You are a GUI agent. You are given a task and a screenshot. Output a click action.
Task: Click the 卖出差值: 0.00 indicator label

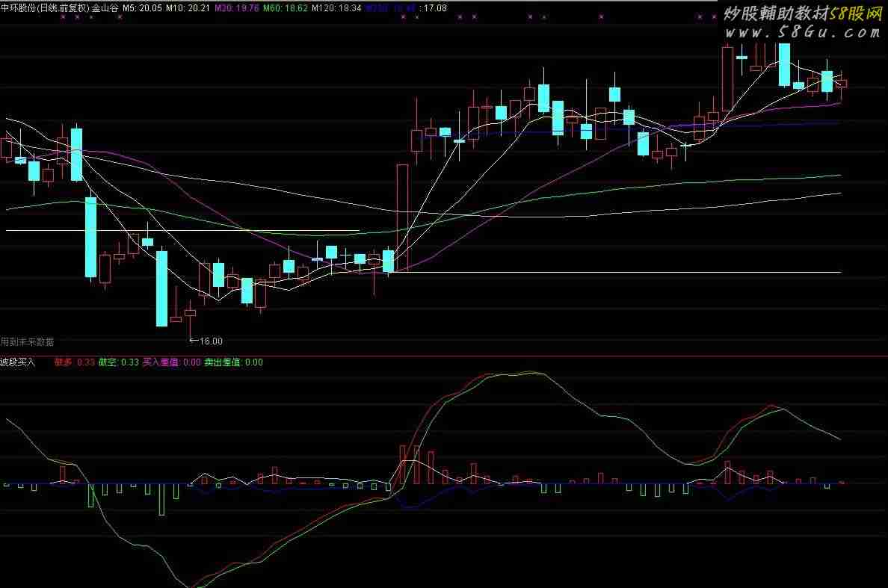(x=234, y=362)
